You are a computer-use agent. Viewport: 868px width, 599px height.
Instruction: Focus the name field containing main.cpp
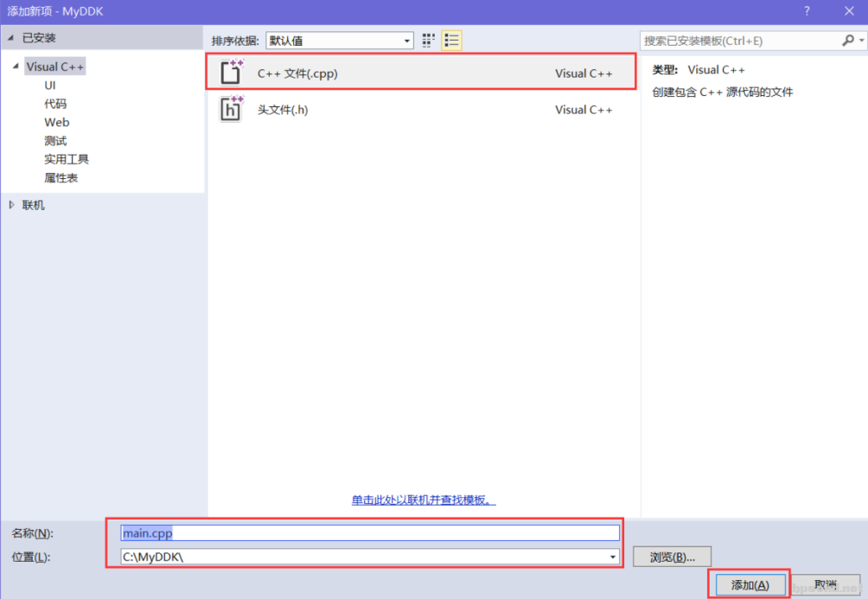(370, 532)
